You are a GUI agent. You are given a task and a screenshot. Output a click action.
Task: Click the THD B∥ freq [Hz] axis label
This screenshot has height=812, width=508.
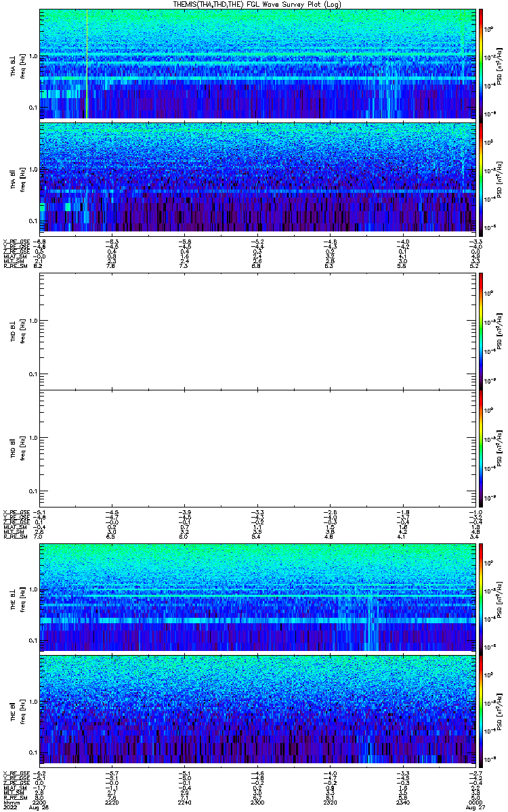(22, 448)
